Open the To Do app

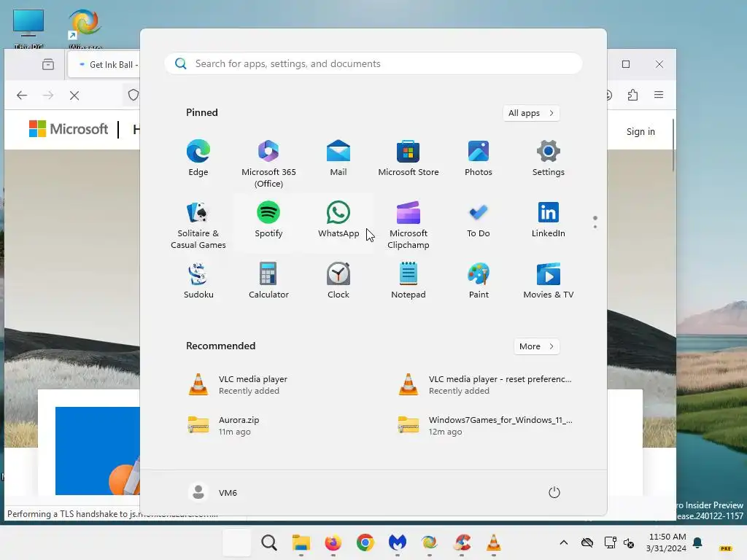coord(479,220)
